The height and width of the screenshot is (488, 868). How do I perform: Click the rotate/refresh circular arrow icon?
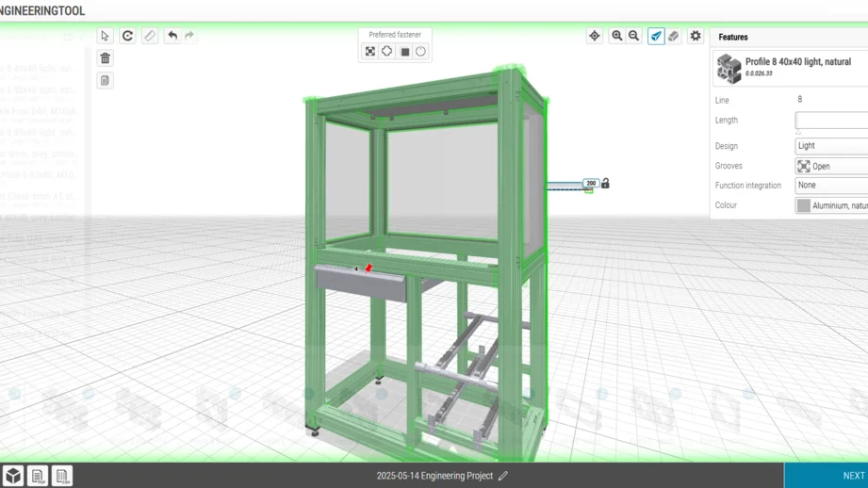(127, 36)
